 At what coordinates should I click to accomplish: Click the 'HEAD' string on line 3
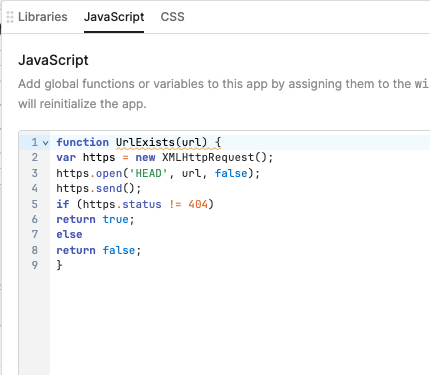pos(148,173)
